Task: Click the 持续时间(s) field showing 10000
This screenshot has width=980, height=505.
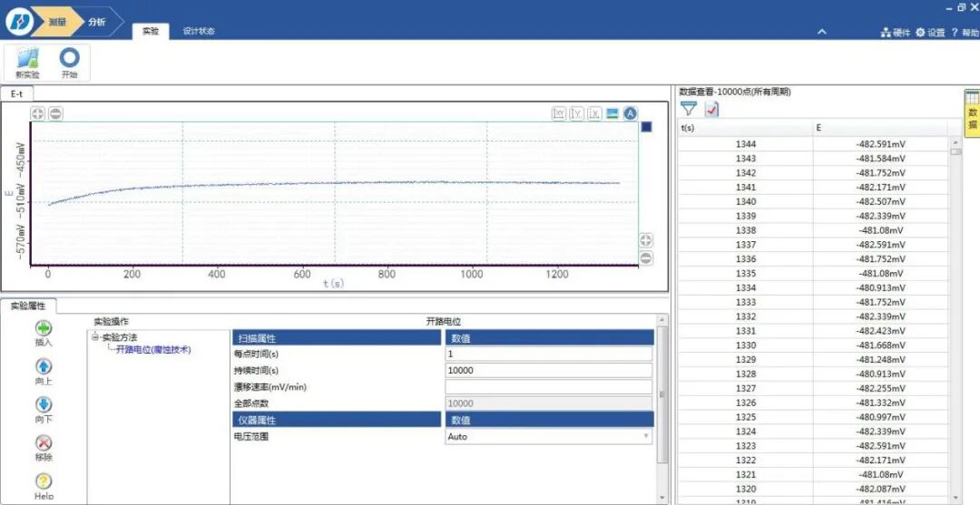Action: tap(549, 370)
